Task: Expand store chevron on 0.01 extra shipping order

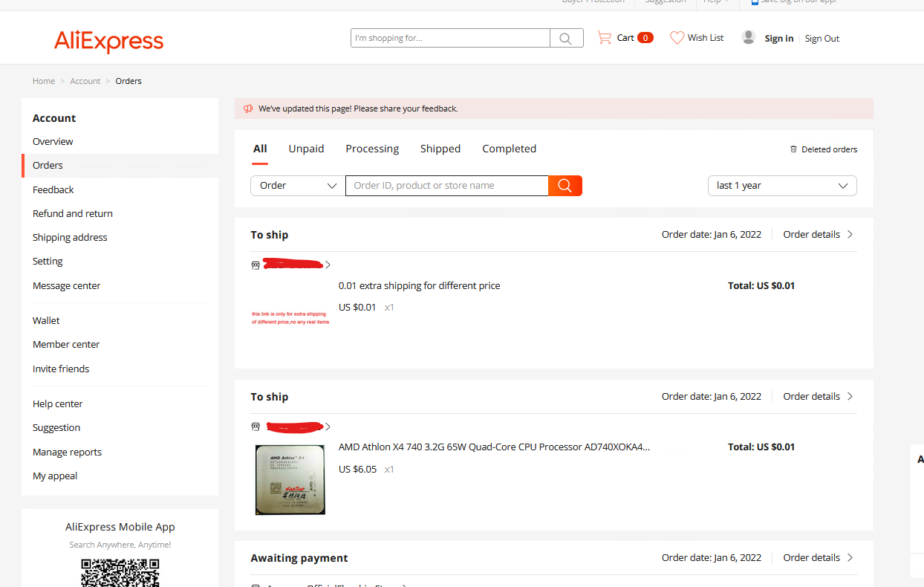Action: point(328,265)
